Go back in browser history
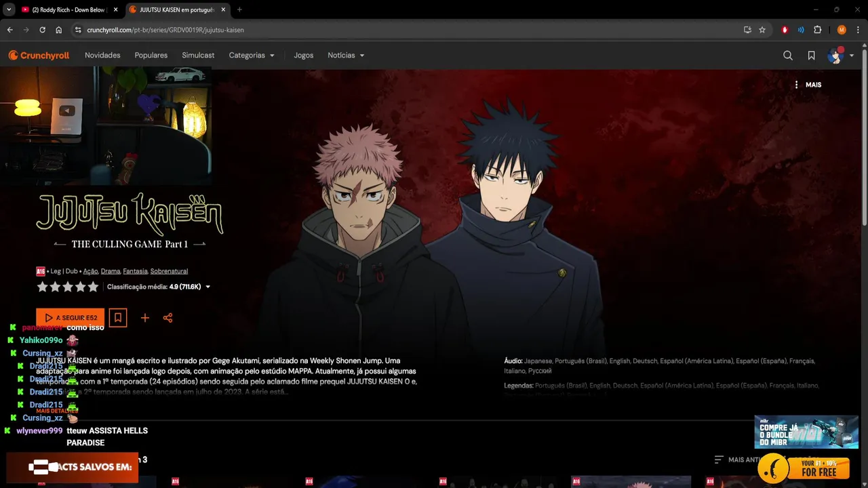 pos(10,30)
